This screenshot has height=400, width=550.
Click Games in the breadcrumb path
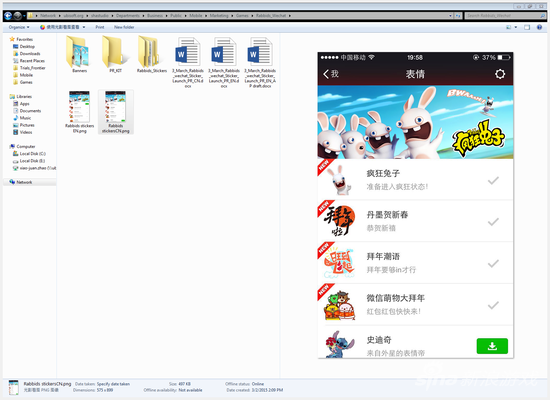242,15
